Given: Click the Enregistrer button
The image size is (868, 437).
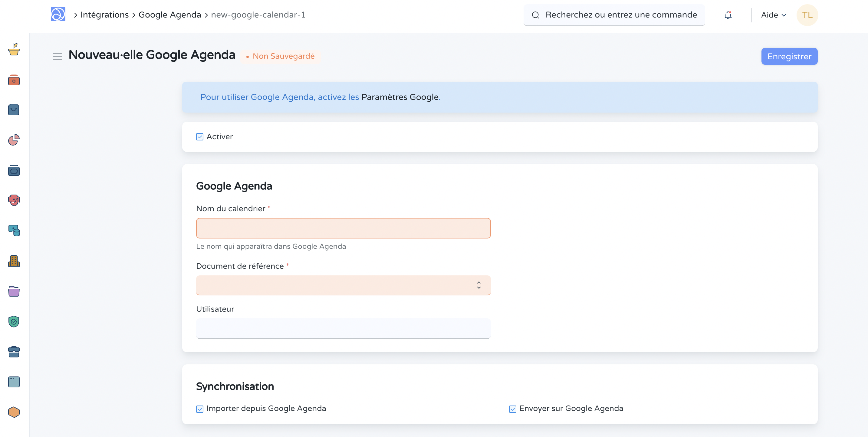Looking at the screenshot, I should (789, 56).
